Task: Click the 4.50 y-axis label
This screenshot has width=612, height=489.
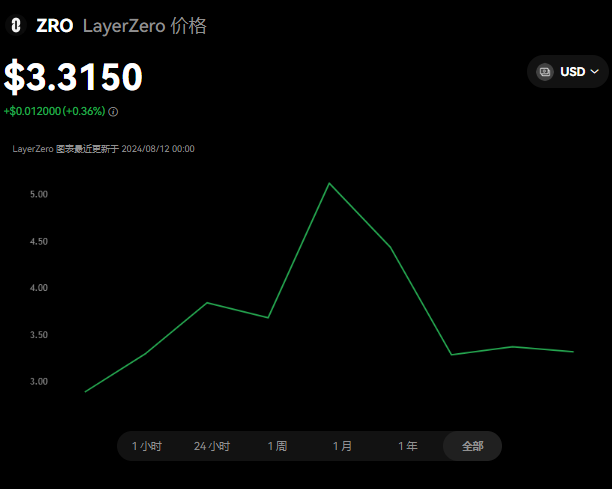Action: tap(39, 242)
